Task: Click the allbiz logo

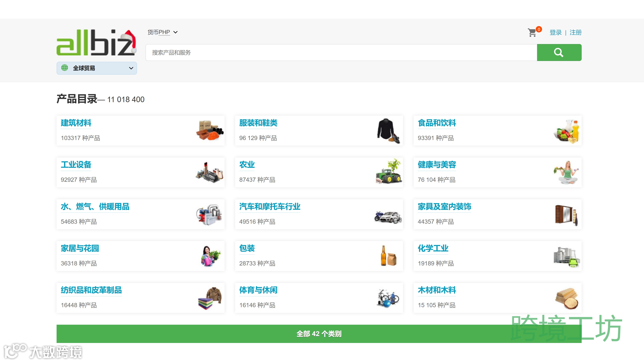Action: tap(96, 43)
